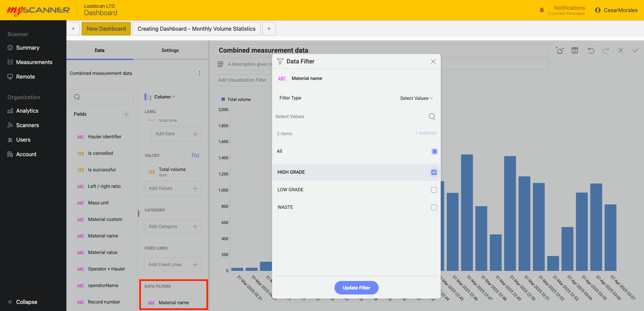Toggle the All values checkbox
This screenshot has height=311, width=644.
pos(434,151)
